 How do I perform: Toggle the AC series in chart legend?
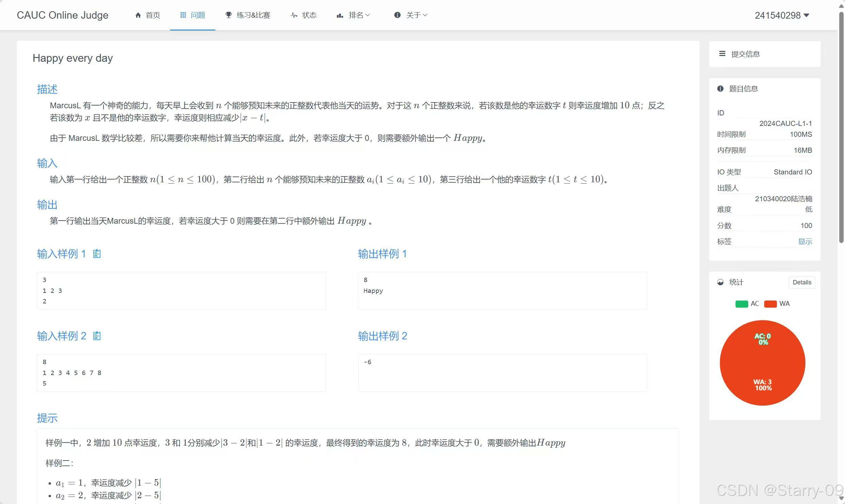[x=741, y=304]
